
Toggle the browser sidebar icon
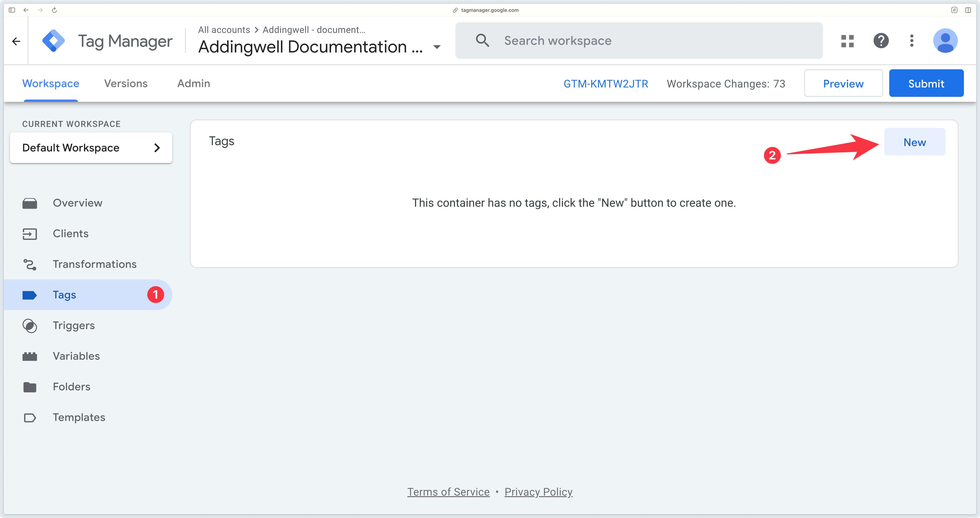(12, 10)
